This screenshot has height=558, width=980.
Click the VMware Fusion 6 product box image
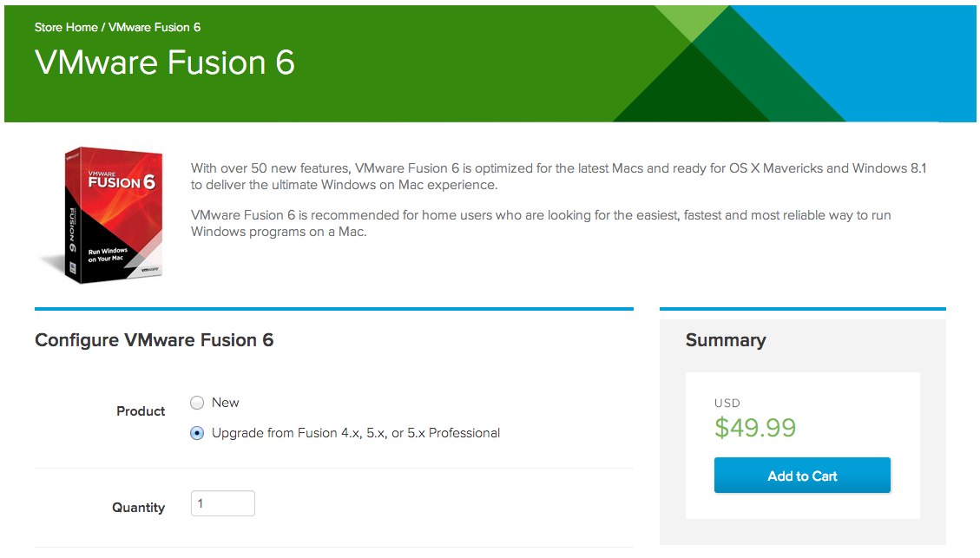pyautogui.click(x=102, y=214)
